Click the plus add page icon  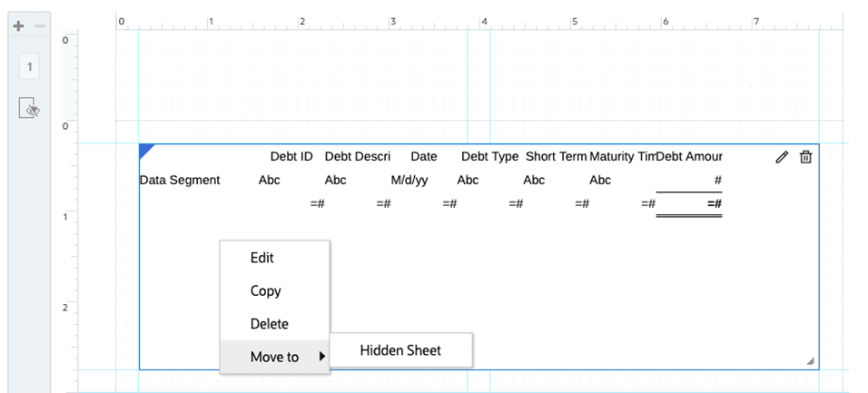[x=18, y=26]
